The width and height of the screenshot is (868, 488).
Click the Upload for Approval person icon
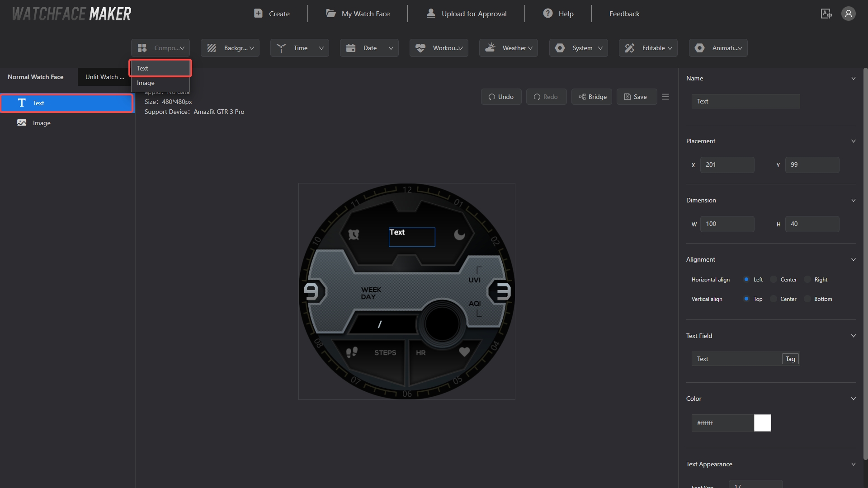coord(431,14)
